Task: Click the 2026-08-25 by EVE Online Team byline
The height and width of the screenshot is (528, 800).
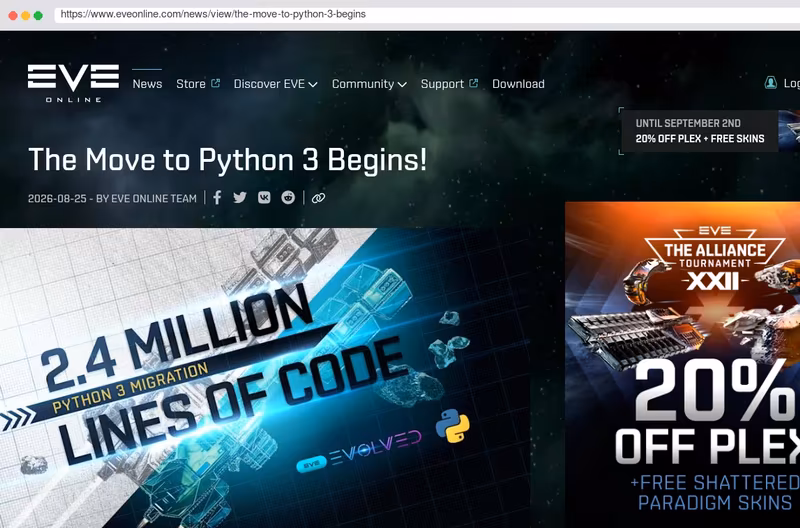Action: [x=112, y=198]
